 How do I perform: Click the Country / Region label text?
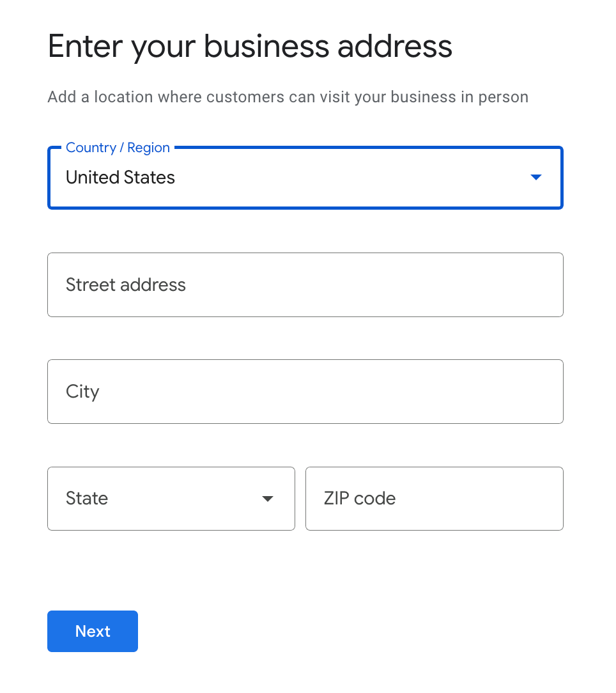118,147
